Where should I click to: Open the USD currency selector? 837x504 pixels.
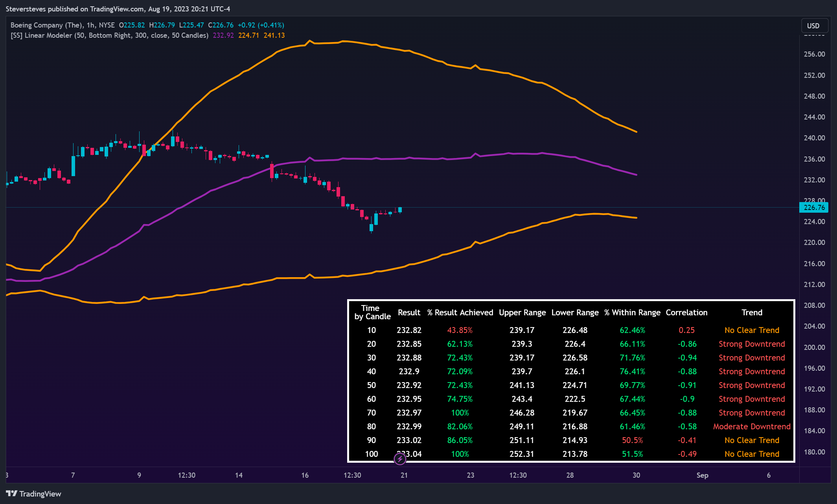click(815, 26)
